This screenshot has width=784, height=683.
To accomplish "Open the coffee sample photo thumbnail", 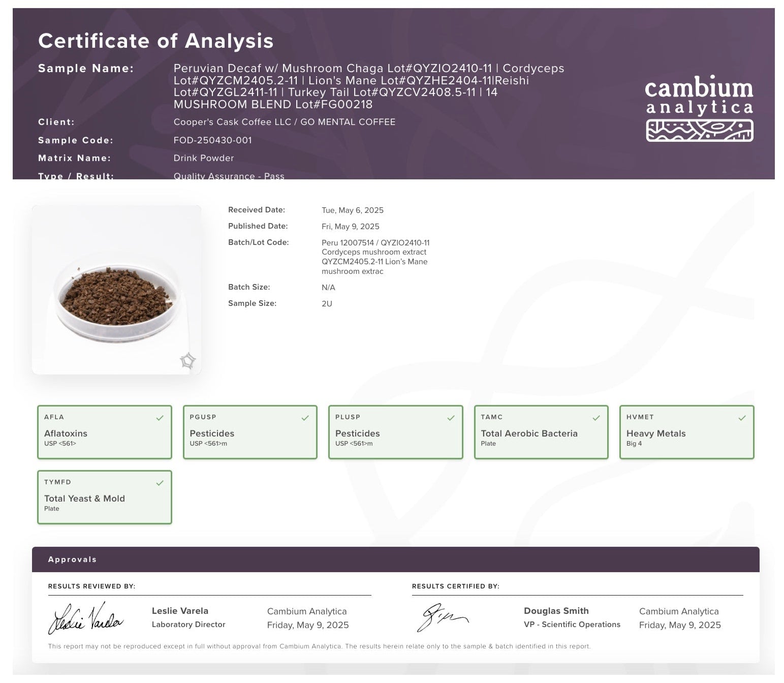I will click(x=116, y=290).
